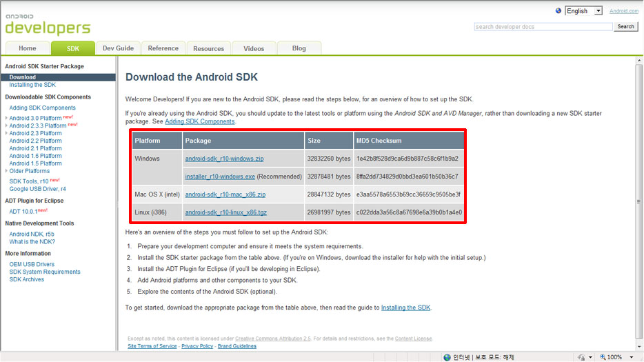Screen dimensions: 644x362
Task: Click the security lock icon in status bar
Action: (581, 357)
